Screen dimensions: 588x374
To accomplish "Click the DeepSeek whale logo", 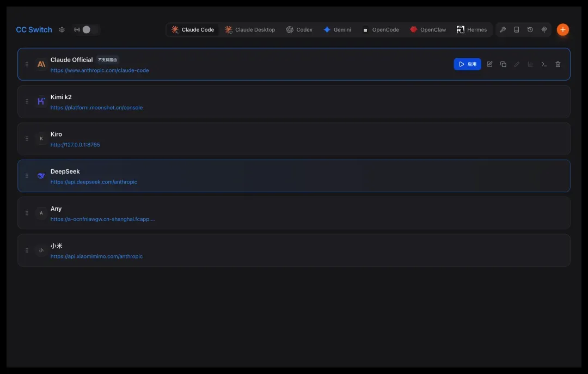I will click(41, 175).
